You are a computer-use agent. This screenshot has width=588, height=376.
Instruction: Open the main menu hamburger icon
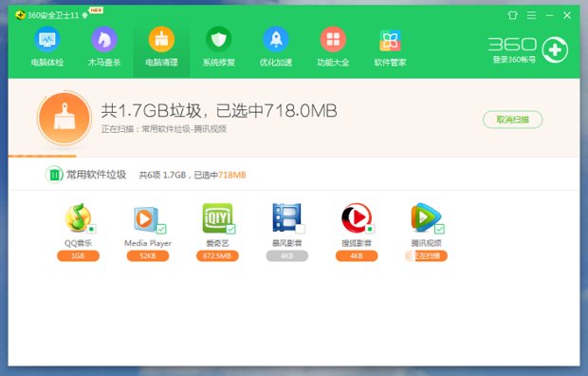click(x=531, y=15)
